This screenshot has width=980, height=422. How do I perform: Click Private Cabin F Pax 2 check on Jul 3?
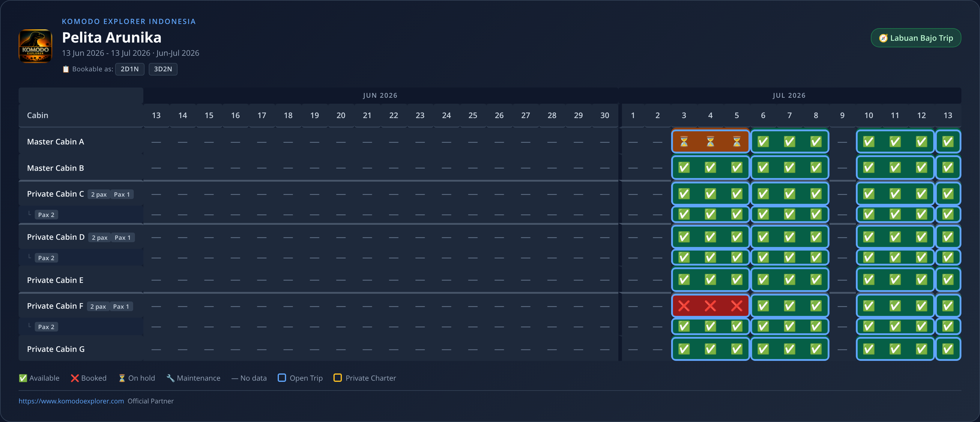click(684, 326)
